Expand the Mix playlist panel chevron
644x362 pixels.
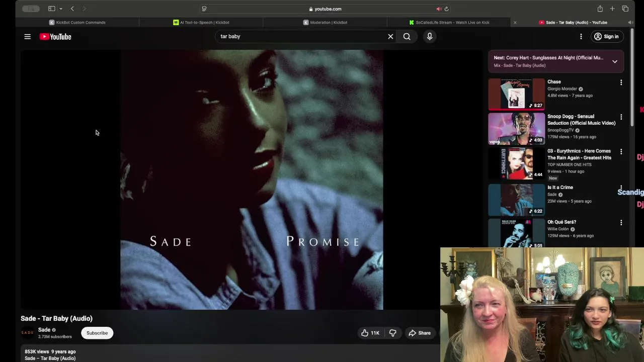[615, 61]
